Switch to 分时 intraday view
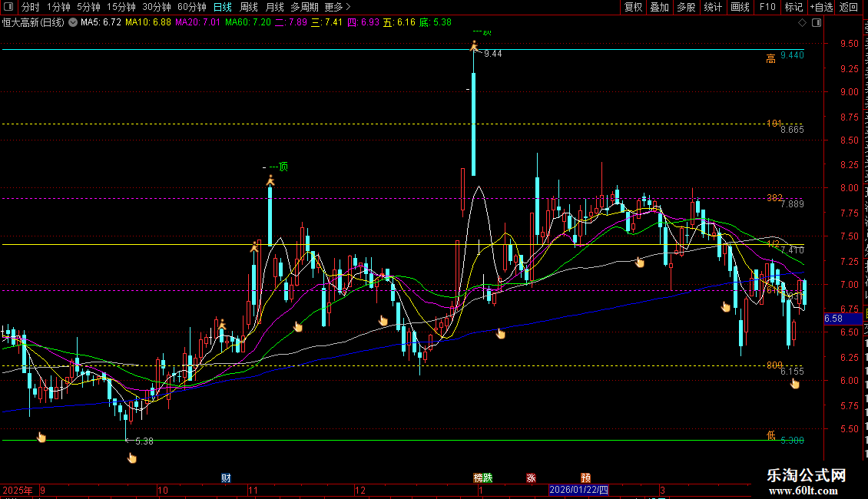This screenshot has height=499, width=868. (x=30, y=7)
